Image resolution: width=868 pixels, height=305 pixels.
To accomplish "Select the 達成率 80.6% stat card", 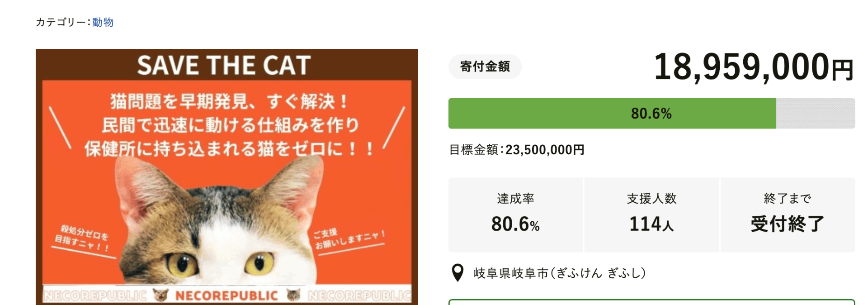I will point(515,214).
